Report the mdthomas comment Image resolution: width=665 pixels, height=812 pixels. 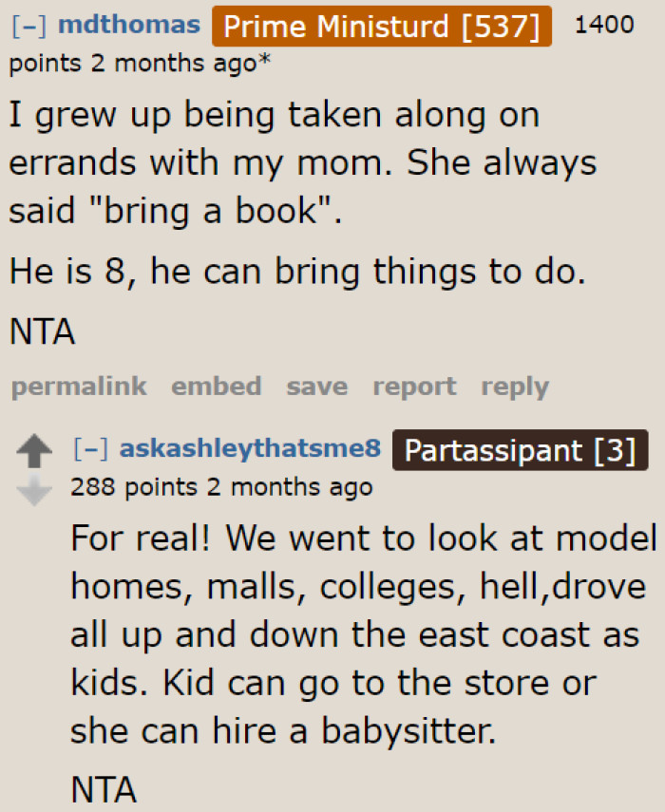coord(414,387)
